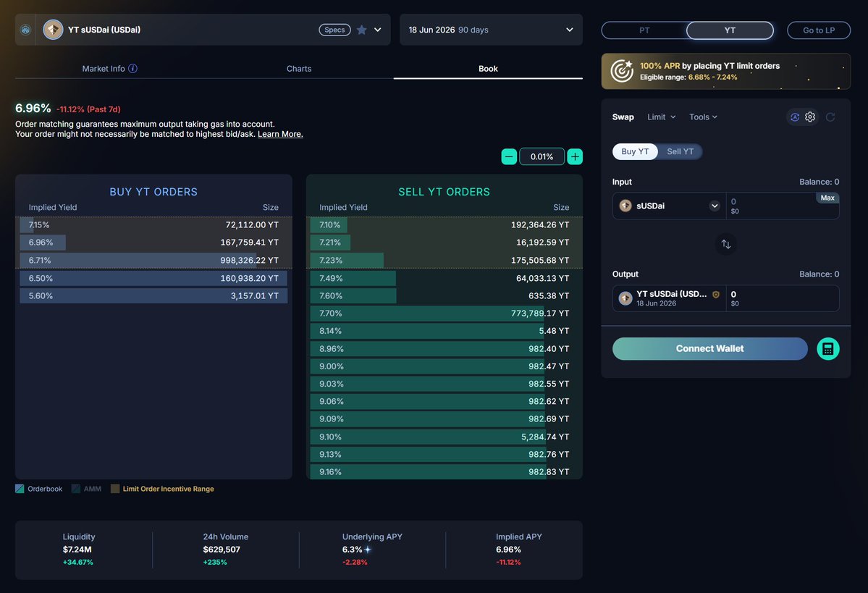Switch to the PT token toggle
The image size is (868, 593).
pyautogui.click(x=644, y=30)
